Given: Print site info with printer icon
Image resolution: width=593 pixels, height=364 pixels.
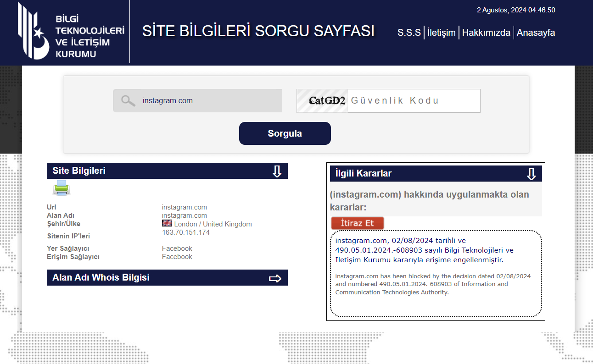Looking at the screenshot, I should pos(62,188).
